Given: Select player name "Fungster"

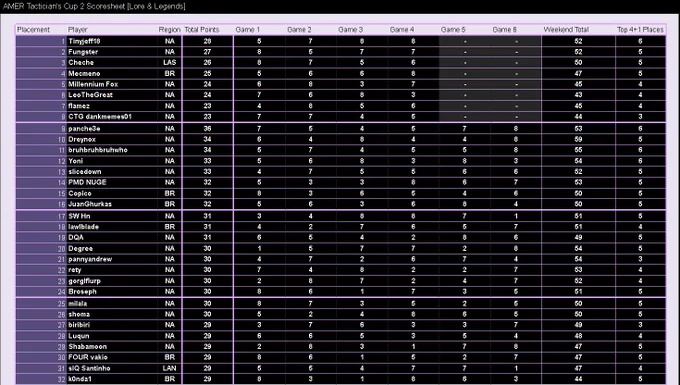Looking at the screenshot, I should [83, 52].
